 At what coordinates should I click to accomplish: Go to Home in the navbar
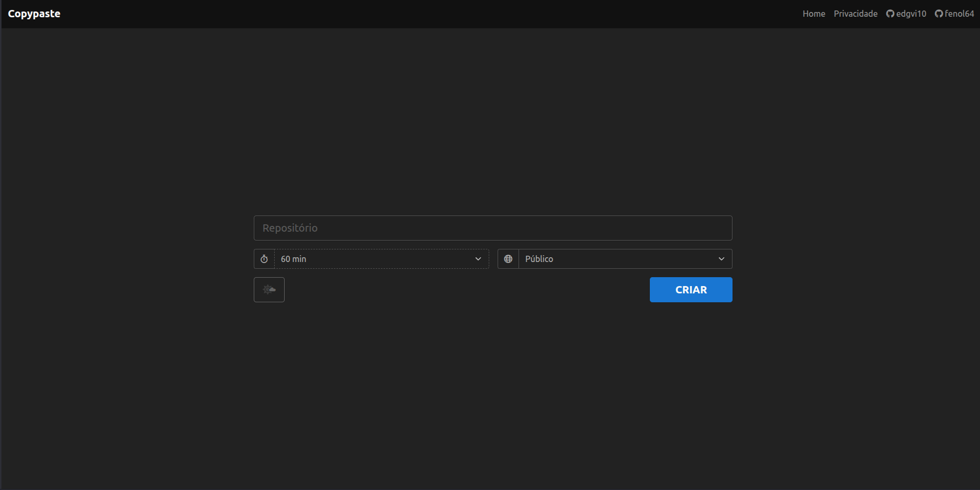pyautogui.click(x=814, y=14)
